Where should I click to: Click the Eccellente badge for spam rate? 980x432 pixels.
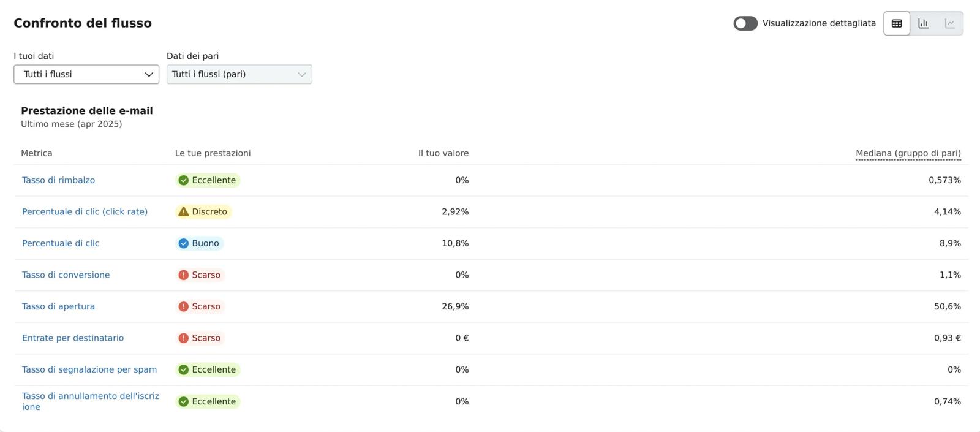click(208, 369)
